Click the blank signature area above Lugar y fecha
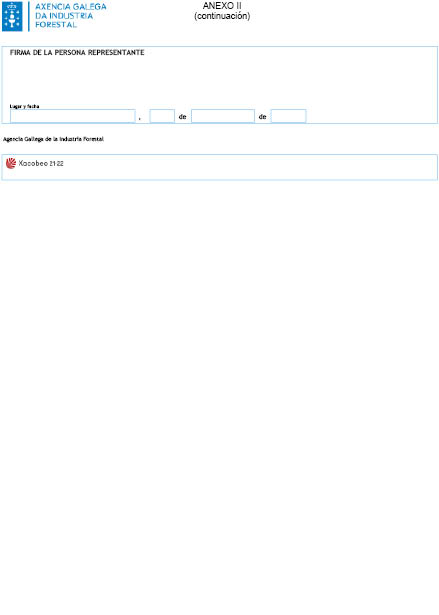The width and height of the screenshot is (439, 615). (x=220, y=80)
